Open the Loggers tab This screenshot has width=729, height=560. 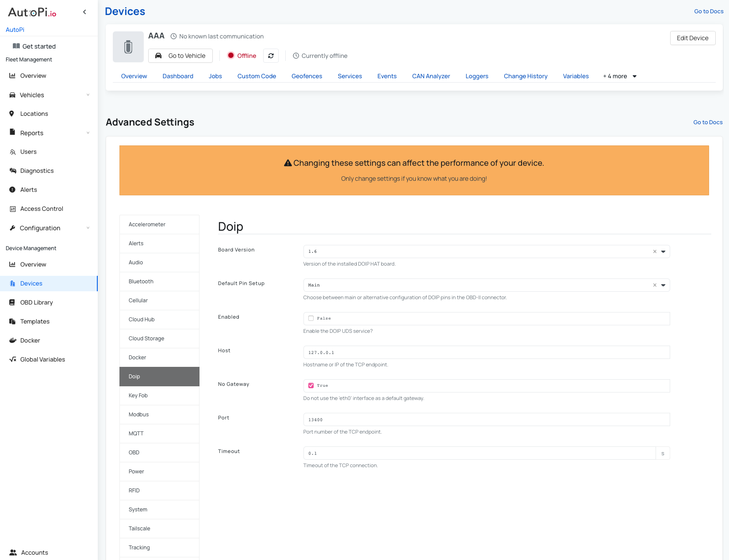pos(477,76)
